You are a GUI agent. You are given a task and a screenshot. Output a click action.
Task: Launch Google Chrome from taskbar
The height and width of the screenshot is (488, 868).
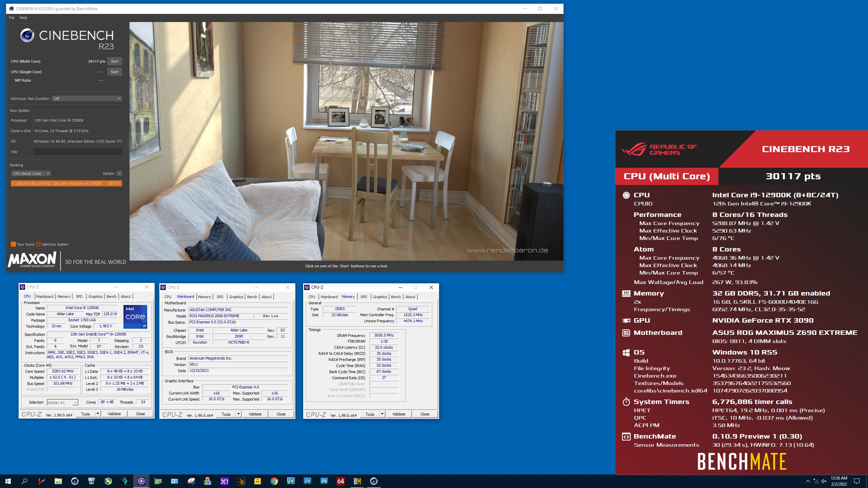(x=274, y=481)
